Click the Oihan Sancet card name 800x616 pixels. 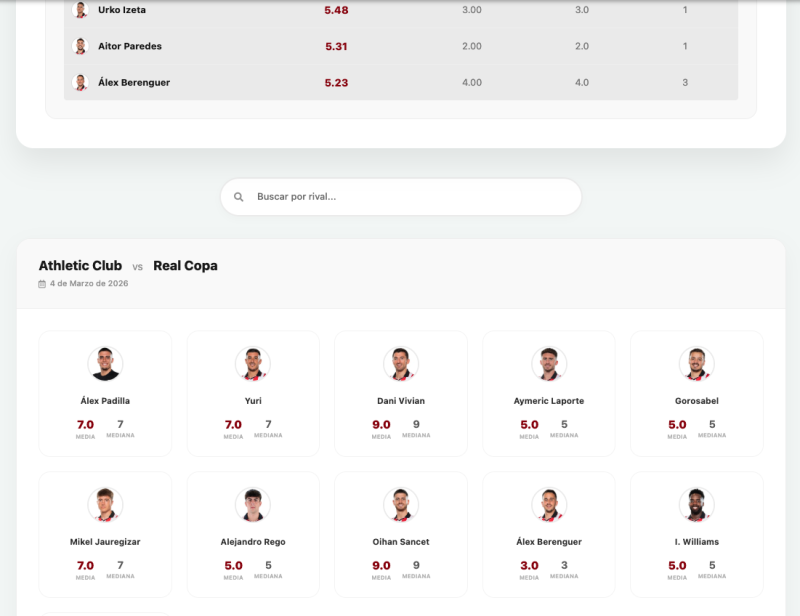click(401, 541)
